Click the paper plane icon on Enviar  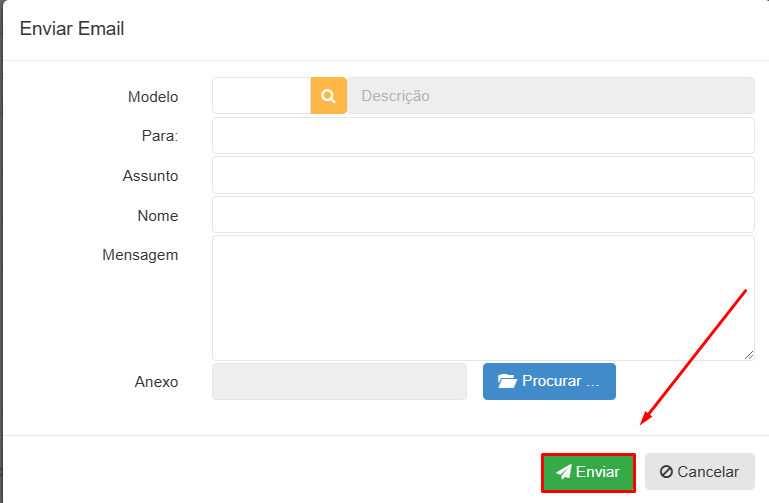[564, 472]
